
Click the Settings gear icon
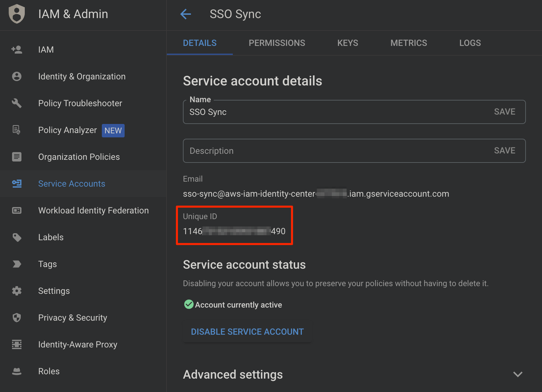click(17, 291)
